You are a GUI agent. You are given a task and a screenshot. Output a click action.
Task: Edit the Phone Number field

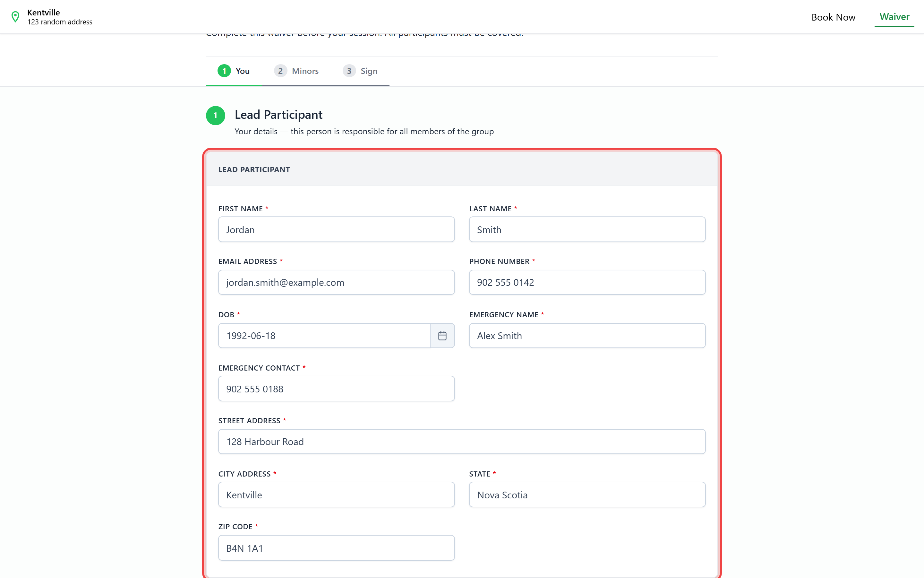coord(587,282)
